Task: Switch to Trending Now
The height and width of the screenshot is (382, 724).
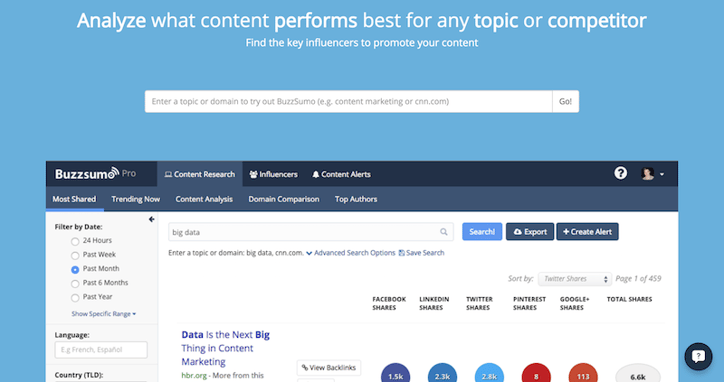Action: pyautogui.click(x=135, y=199)
